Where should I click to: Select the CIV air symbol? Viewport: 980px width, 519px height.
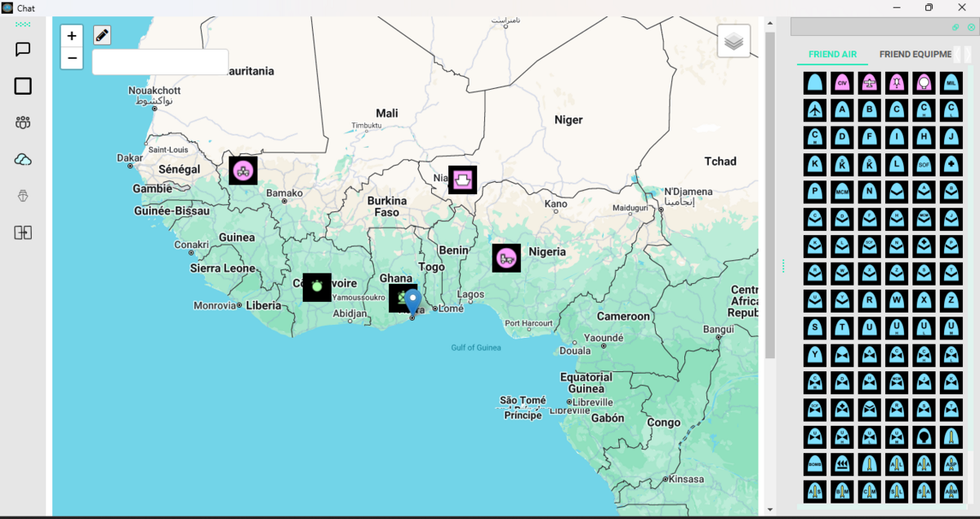842,82
